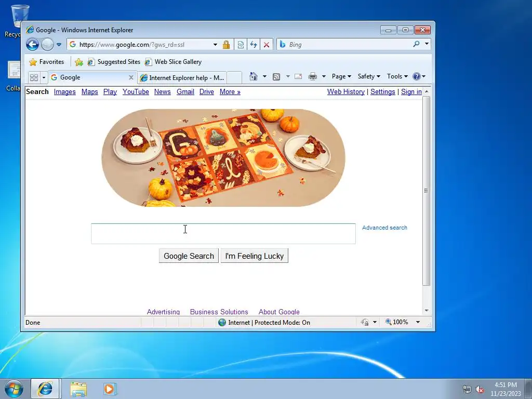Toggle Compatibility View broken-page icon
Screen dimensions: 532x399
coord(241,45)
